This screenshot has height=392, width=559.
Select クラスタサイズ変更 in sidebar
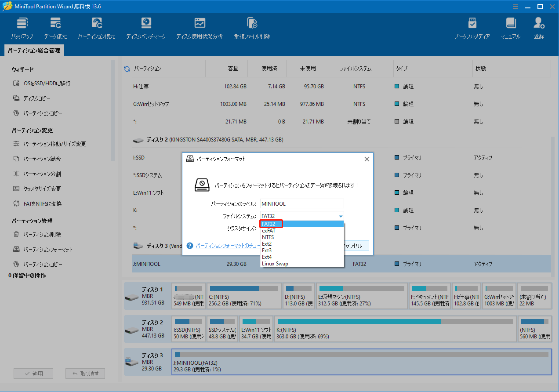point(36,189)
